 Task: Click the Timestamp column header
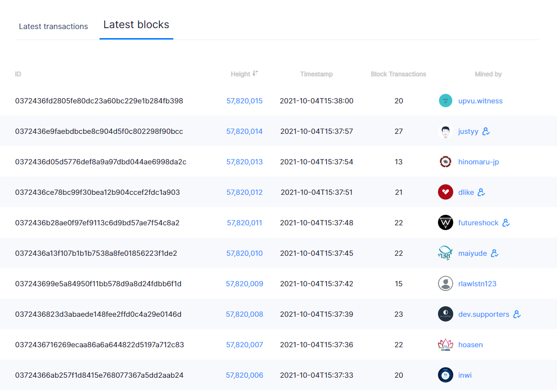[x=317, y=74]
